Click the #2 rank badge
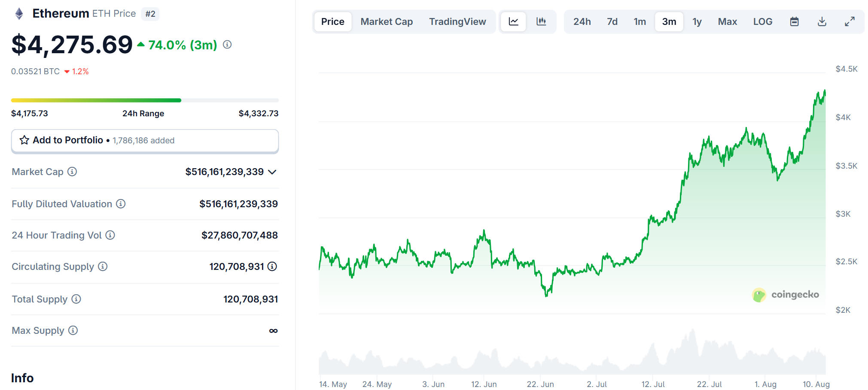This screenshot has height=390, width=868. (x=150, y=14)
